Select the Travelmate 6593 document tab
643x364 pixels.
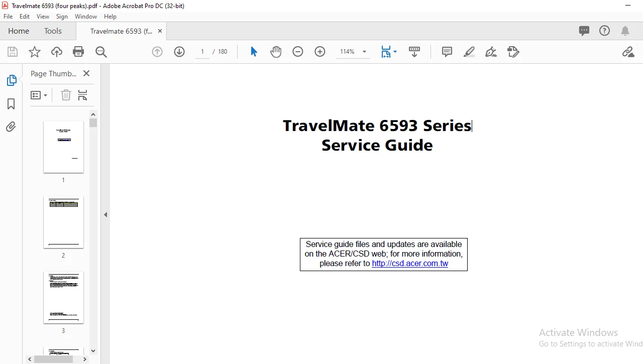pyautogui.click(x=121, y=31)
